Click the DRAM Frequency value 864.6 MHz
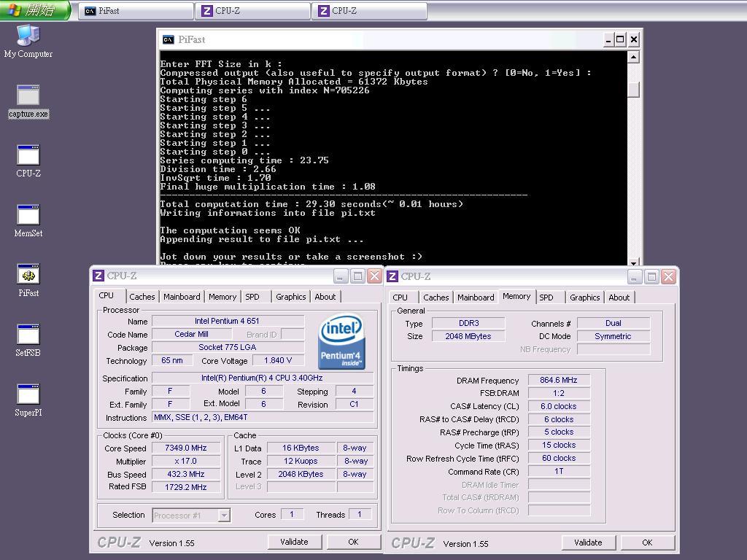 coord(559,380)
